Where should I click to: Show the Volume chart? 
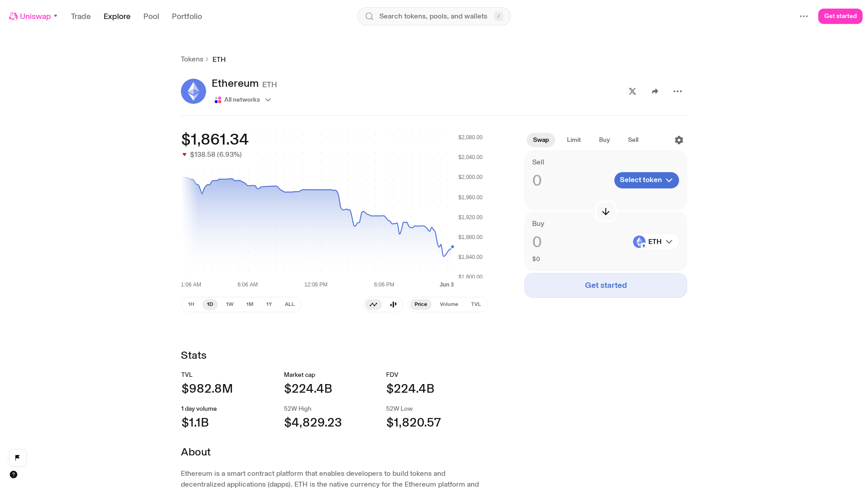[x=449, y=305]
